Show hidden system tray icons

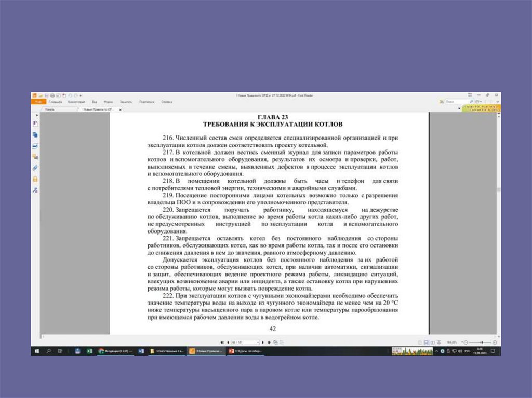pos(436,351)
